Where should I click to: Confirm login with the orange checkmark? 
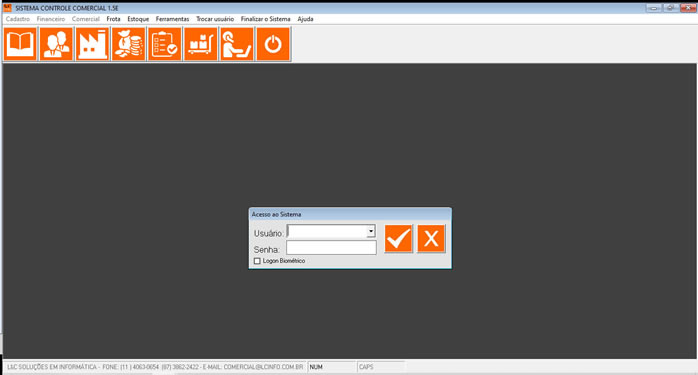(x=398, y=239)
